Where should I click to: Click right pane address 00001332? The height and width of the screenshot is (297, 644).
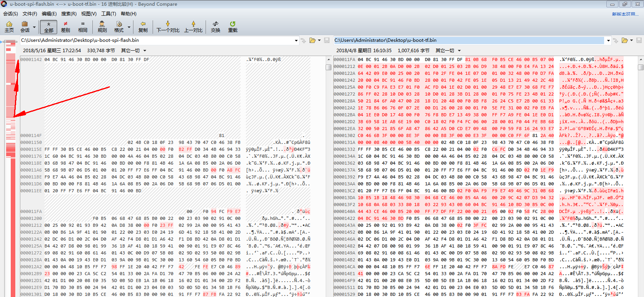344,149
